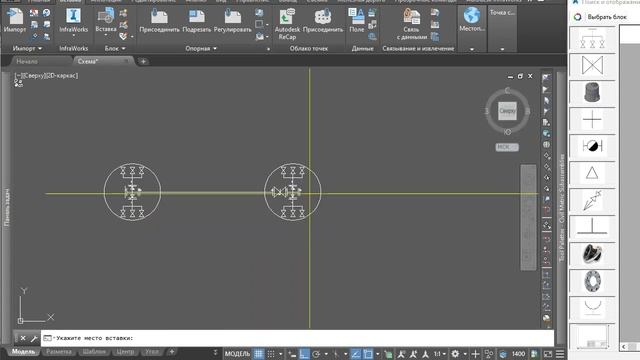
Task: Pick the triangle block thumbnail
Action: tap(592, 173)
